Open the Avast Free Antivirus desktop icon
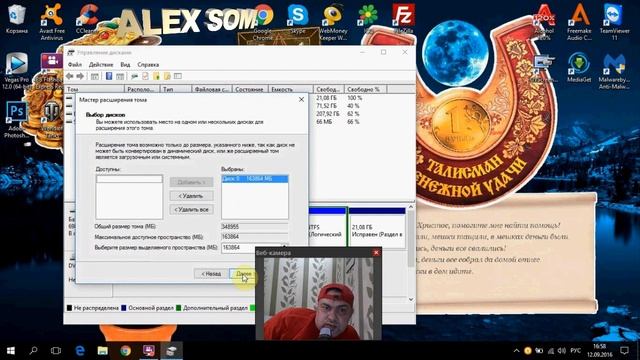 click(x=52, y=22)
